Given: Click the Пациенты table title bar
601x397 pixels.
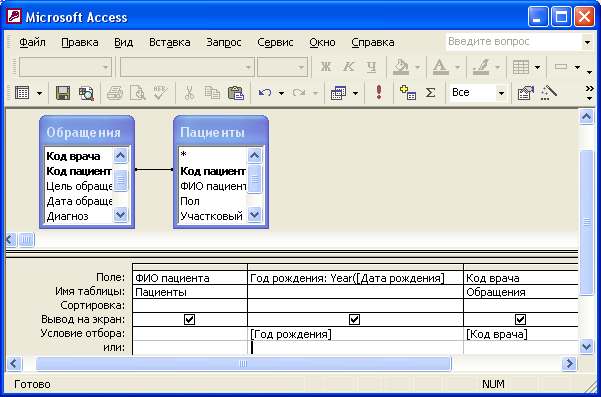Looking at the screenshot, I should pos(221,132).
